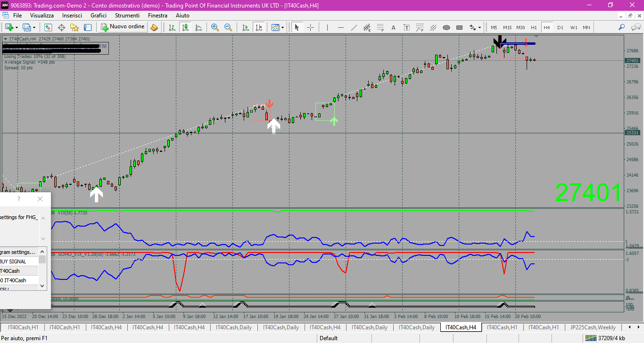Open the Aiuto menu
The height and width of the screenshot is (343, 644).
[182, 16]
